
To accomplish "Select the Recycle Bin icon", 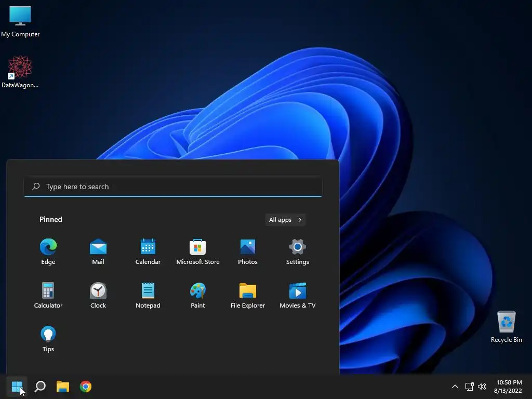I will (x=506, y=326).
